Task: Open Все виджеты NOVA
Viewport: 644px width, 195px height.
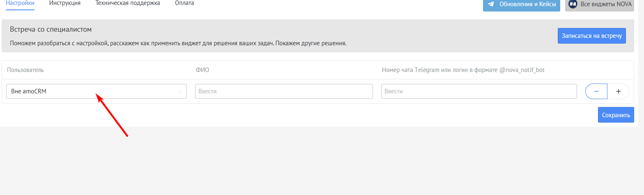Action: pos(600,5)
